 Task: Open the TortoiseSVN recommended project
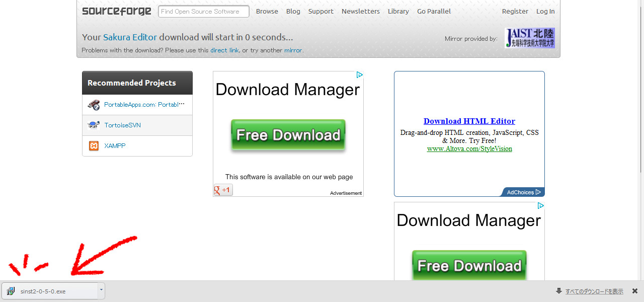(122, 125)
